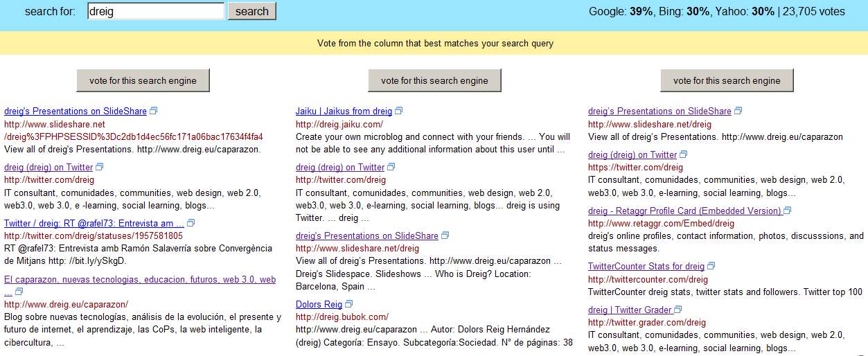868x356 pixels.
Task: Vote for the left column search engine
Action: (143, 80)
